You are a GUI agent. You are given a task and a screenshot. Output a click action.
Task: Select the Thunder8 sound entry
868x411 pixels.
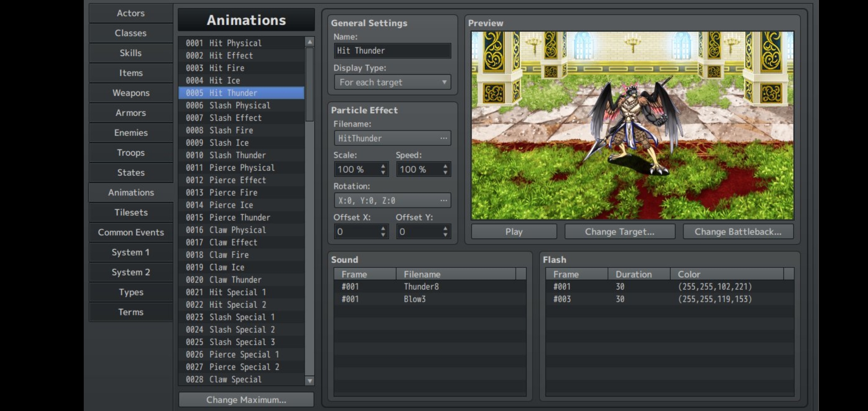pos(430,287)
